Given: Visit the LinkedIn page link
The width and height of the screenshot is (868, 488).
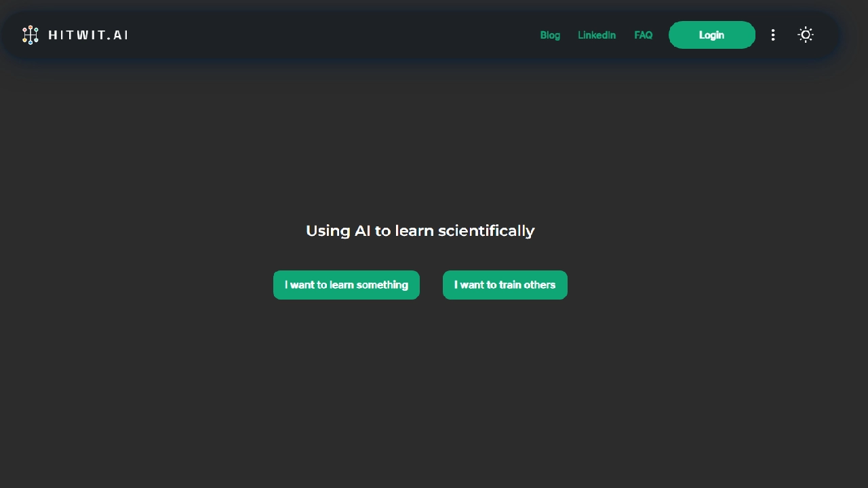Looking at the screenshot, I should point(597,35).
